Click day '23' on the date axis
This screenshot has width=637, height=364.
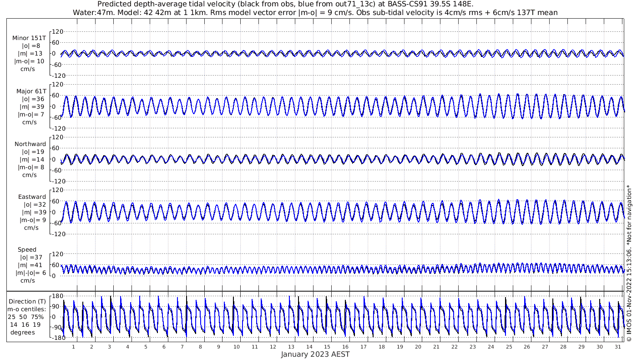tap(472, 346)
